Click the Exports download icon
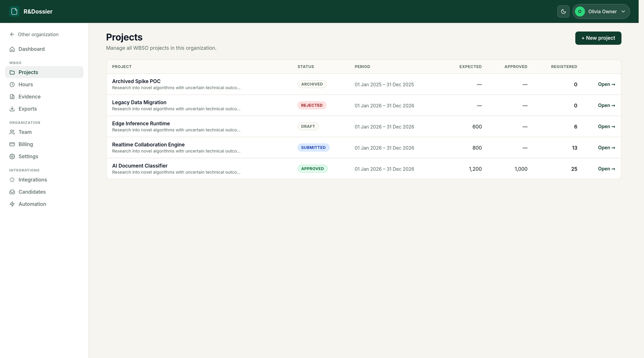Viewport: 644px width, 358px height. [12, 109]
